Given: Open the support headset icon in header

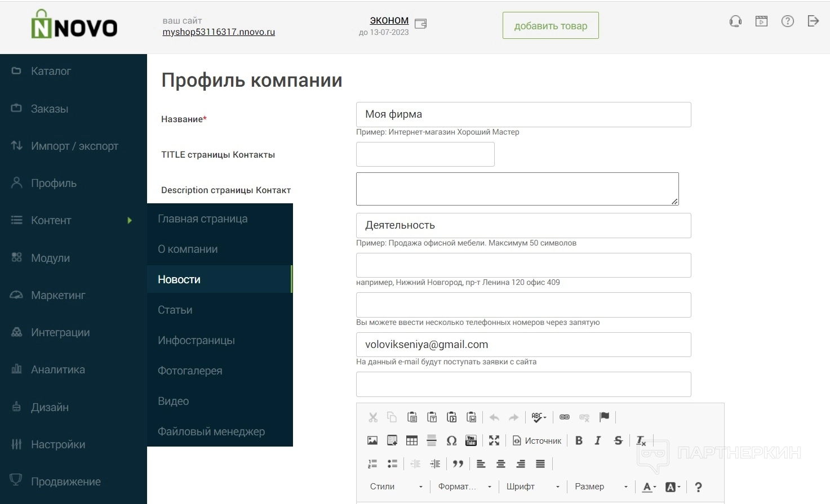Looking at the screenshot, I should coord(735,21).
